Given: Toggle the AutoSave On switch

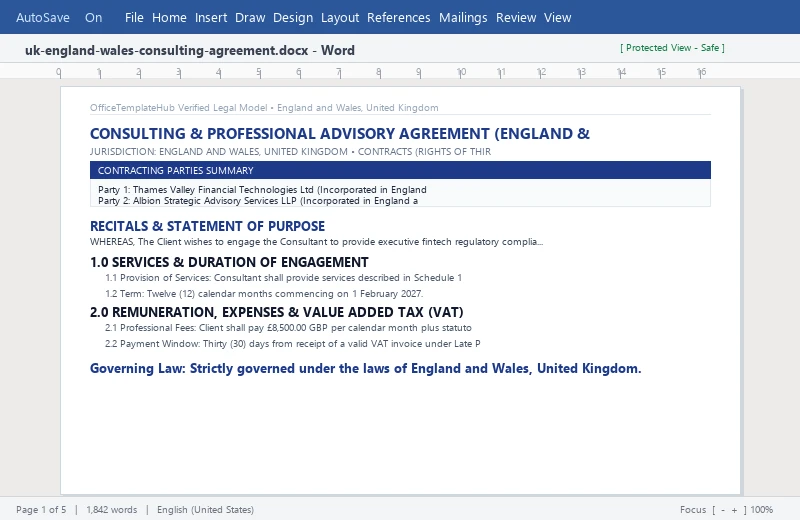Looking at the screenshot, I should 93,17.
